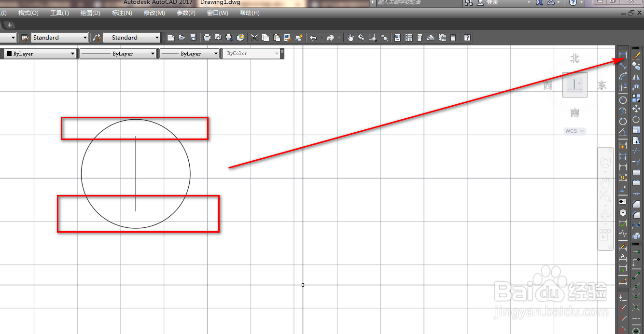
Task: Click the Plot Preview icon
Action: pos(218,38)
